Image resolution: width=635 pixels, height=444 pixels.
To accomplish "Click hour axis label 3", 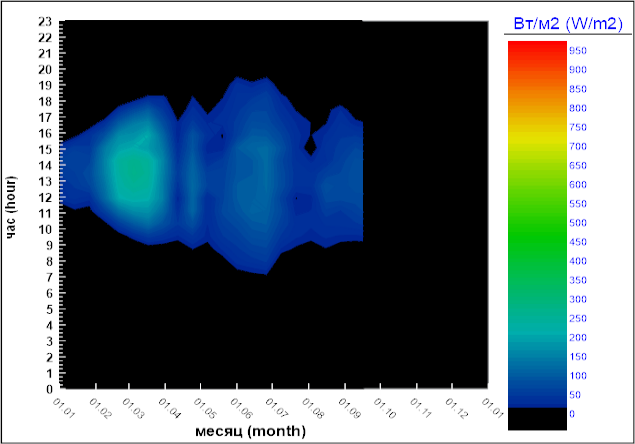I will click(49, 342).
